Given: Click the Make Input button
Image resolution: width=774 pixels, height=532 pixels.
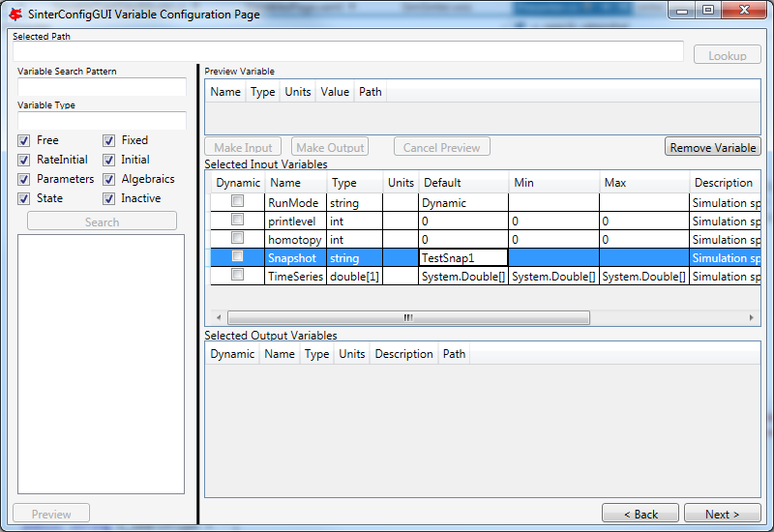Looking at the screenshot, I should click(x=243, y=147).
